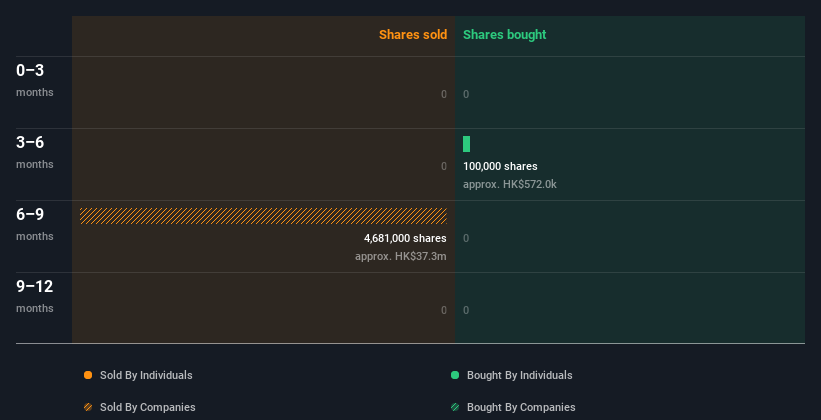821x420 pixels.
Task: Click the 3–6 months shares sold zero
Action: coord(444,167)
